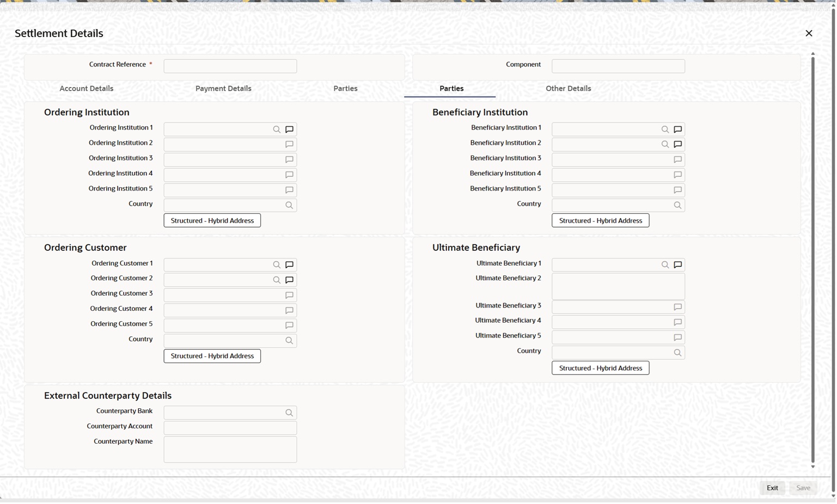Image resolution: width=837 pixels, height=504 pixels.
Task: Open the text editor popup for Ordering Institution 1
Action: coord(290,130)
